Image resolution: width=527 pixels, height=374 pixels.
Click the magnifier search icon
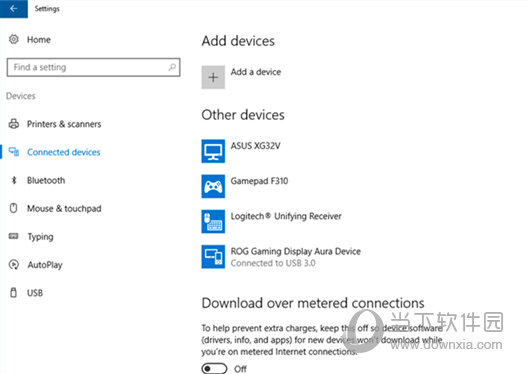[x=172, y=67]
